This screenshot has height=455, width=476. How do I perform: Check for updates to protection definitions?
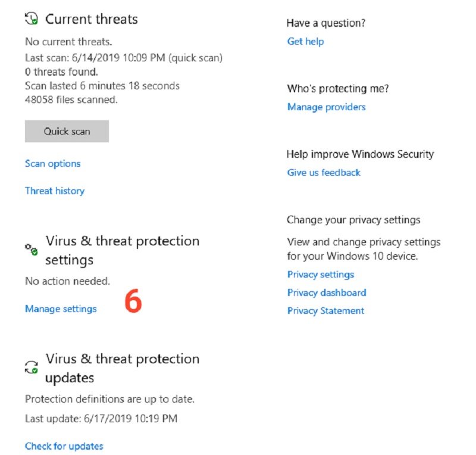click(64, 446)
